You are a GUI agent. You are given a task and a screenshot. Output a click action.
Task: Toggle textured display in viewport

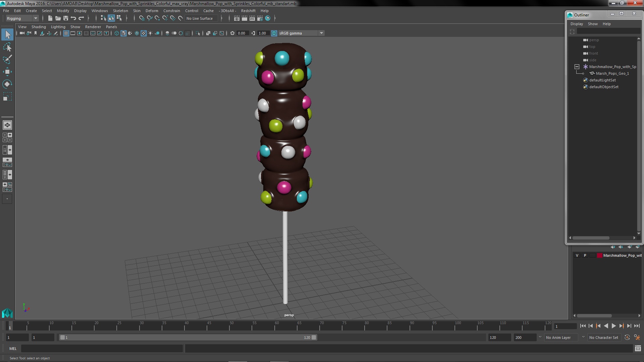point(144,33)
